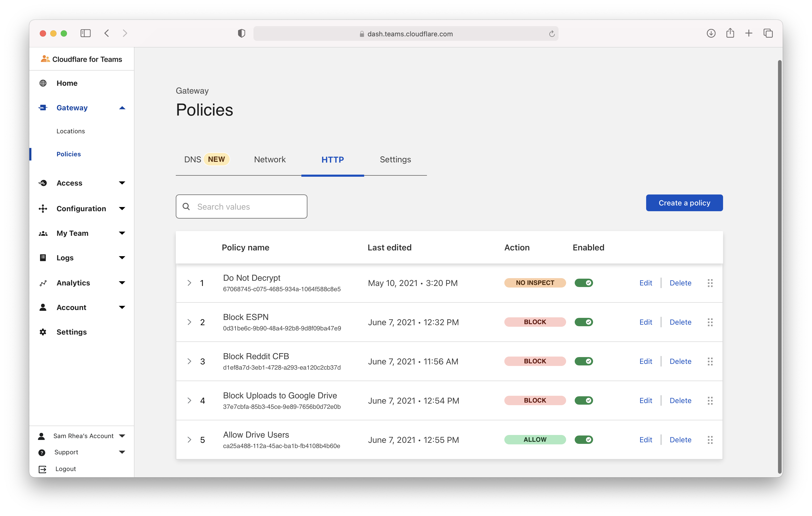Viewport: 812px width, 516px height.
Task: Click the drag handle for Block ESPN policy
Action: tap(710, 322)
